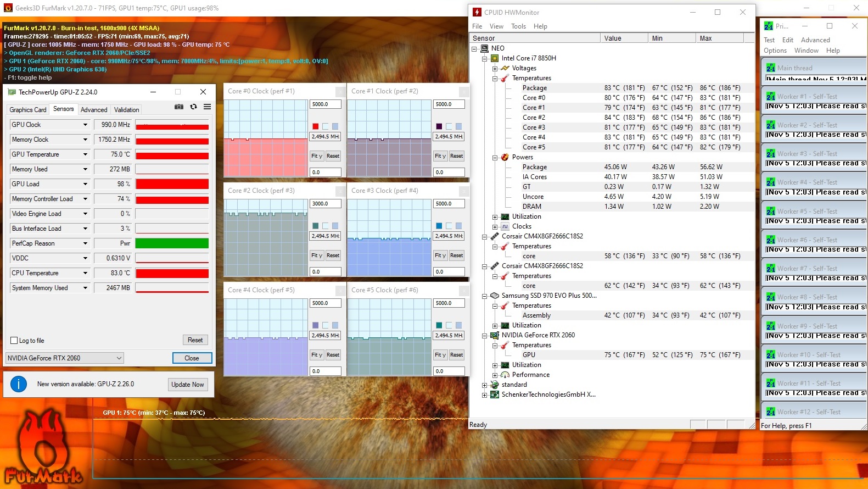Click the NEO computer icon in HWMonitor
Image resolution: width=868 pixels, height=489 pixels.
[x=484, y=48]
